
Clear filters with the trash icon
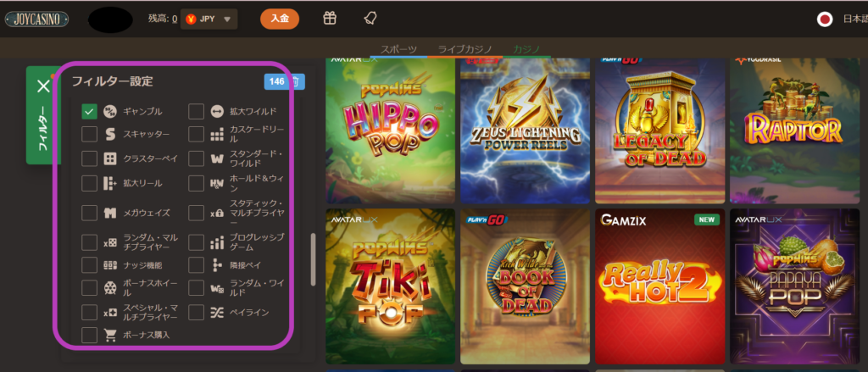296,82
